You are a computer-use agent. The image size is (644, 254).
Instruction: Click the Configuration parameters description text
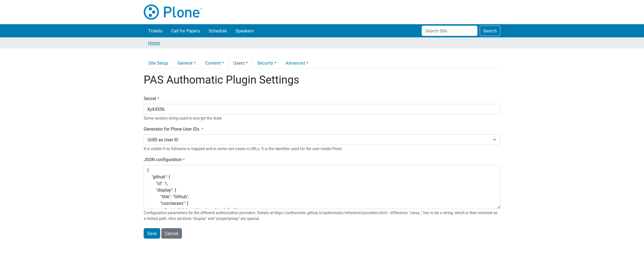[x=321, y=216]
